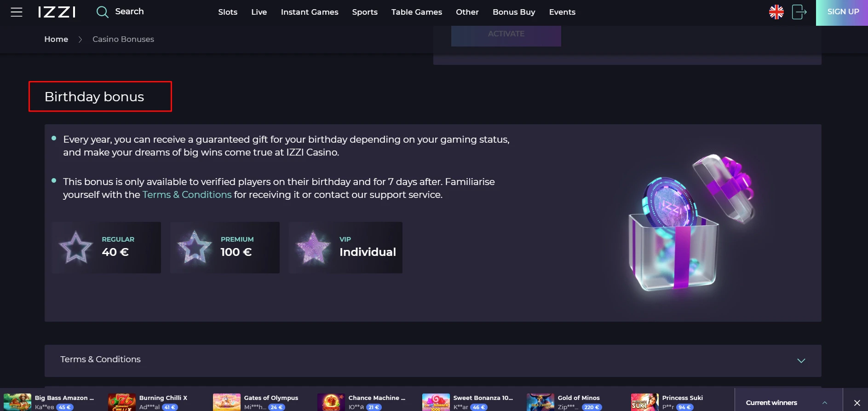Image resolution: width=868 pixels, height=411 pixels.
Task: Open the Live menu
Action: pos(259,12)
